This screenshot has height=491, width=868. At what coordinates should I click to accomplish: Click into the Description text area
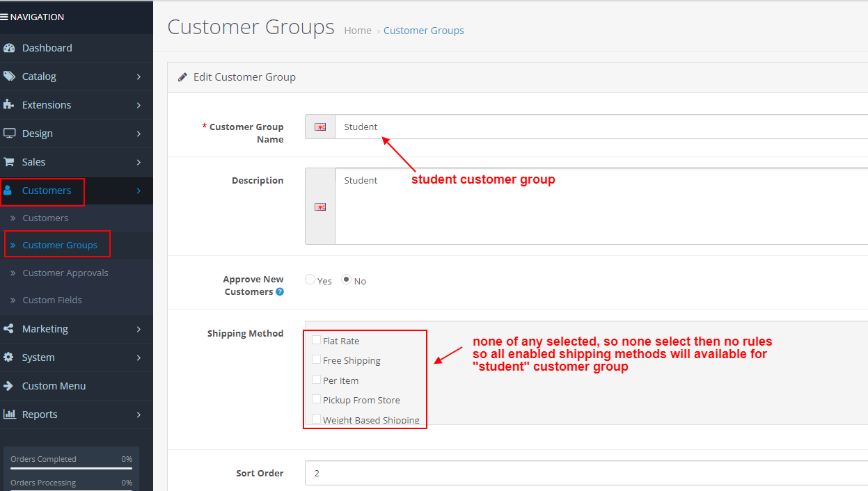pos(601,206)
